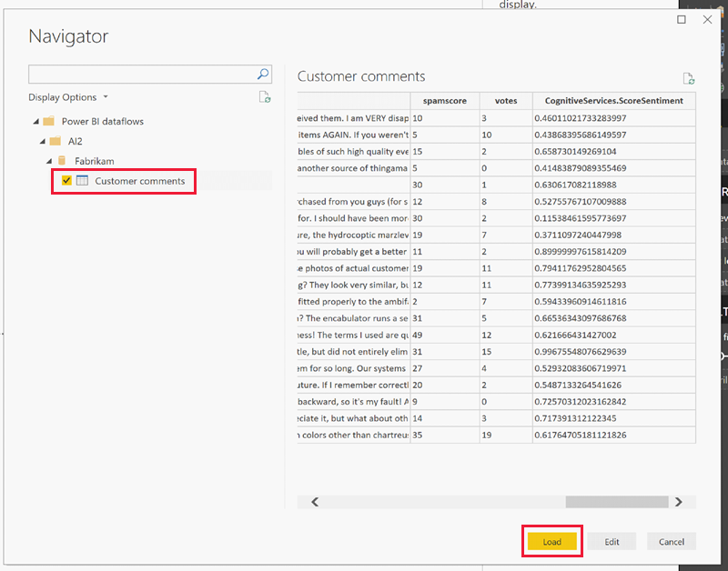This screenshot has height=571, width=728.
Task: Click sentiment cell 0.11538461595773697
Action: [613, 218]
